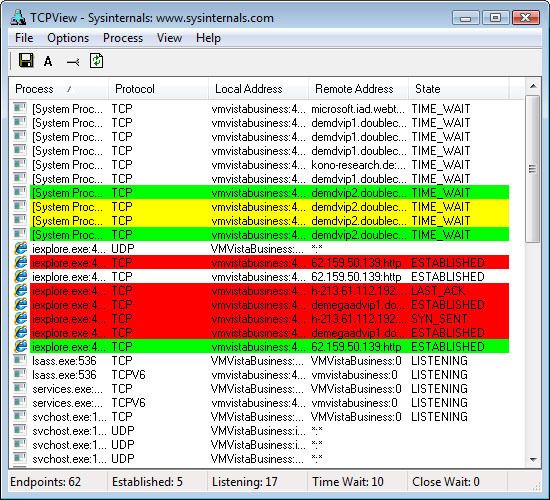Image resolution: width=550 pixels, height=500 pixels.
Task: Click the scrollbar up arrow
Action: pos(533,86)
